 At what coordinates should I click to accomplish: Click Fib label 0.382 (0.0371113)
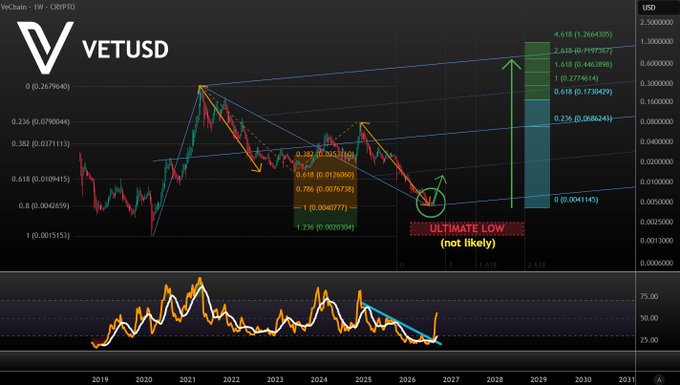coord(40,144)
